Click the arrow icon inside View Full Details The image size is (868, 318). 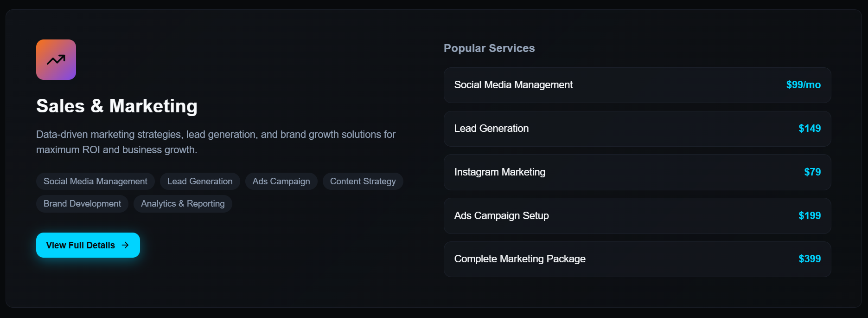(124, 245)
